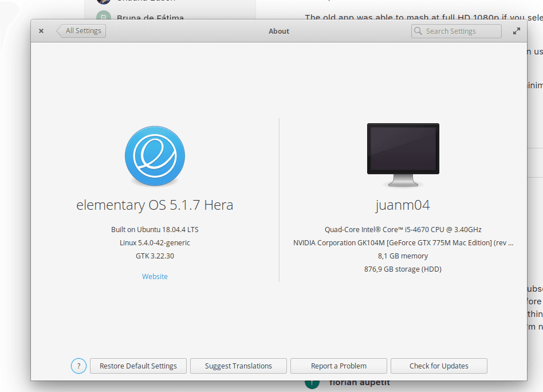Click Report a Problem
Viewport: 543px width, 392px height.
(x=339, y=366)
